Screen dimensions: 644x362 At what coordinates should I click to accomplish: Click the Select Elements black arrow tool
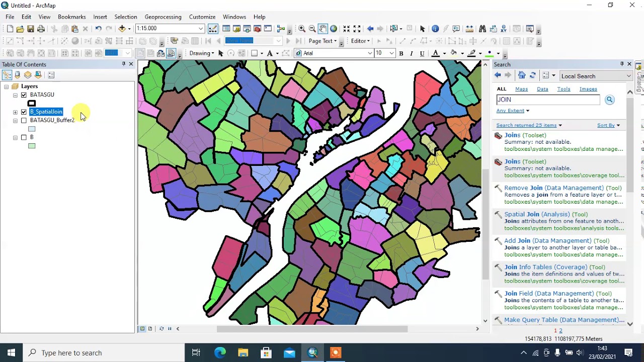click(x=423, y=29)
